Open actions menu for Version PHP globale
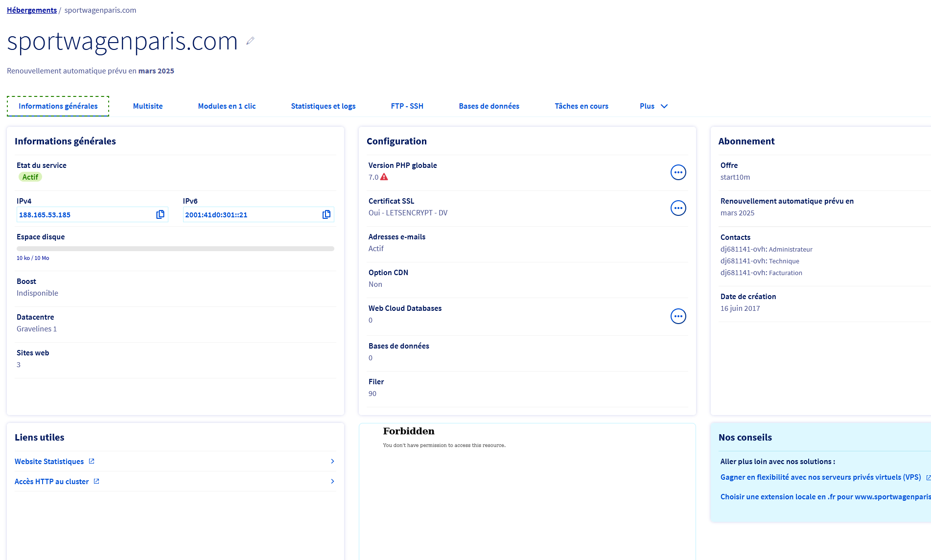Screen dimensions: 931x560 coord(678,172)
